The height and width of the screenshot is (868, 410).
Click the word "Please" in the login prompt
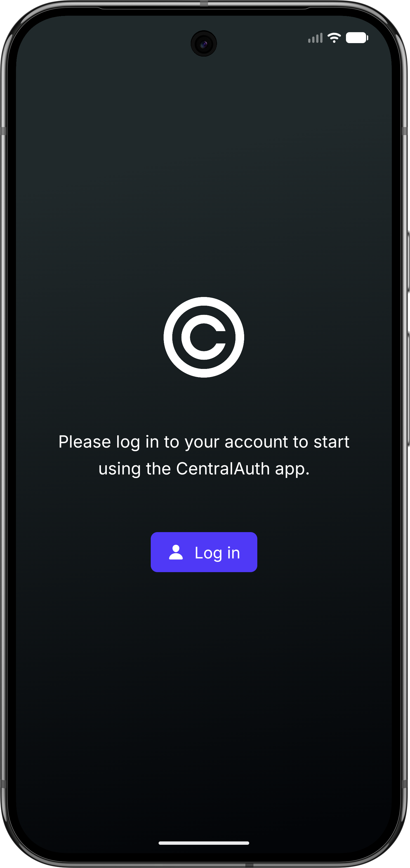click(84, 442)
